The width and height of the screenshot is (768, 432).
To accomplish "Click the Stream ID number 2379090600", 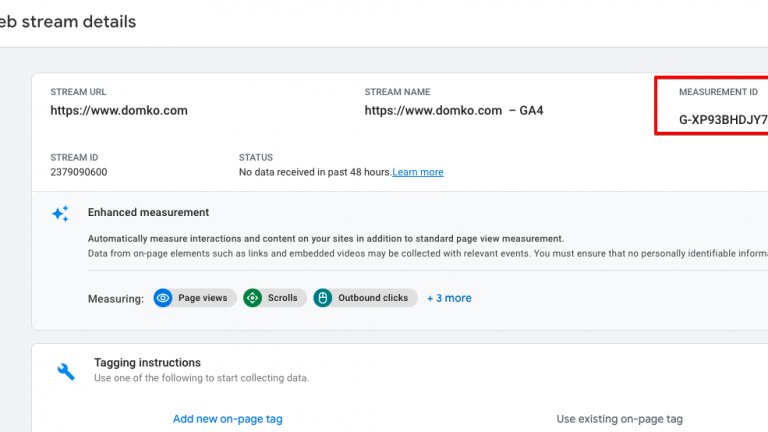I will tap(79, 172).
